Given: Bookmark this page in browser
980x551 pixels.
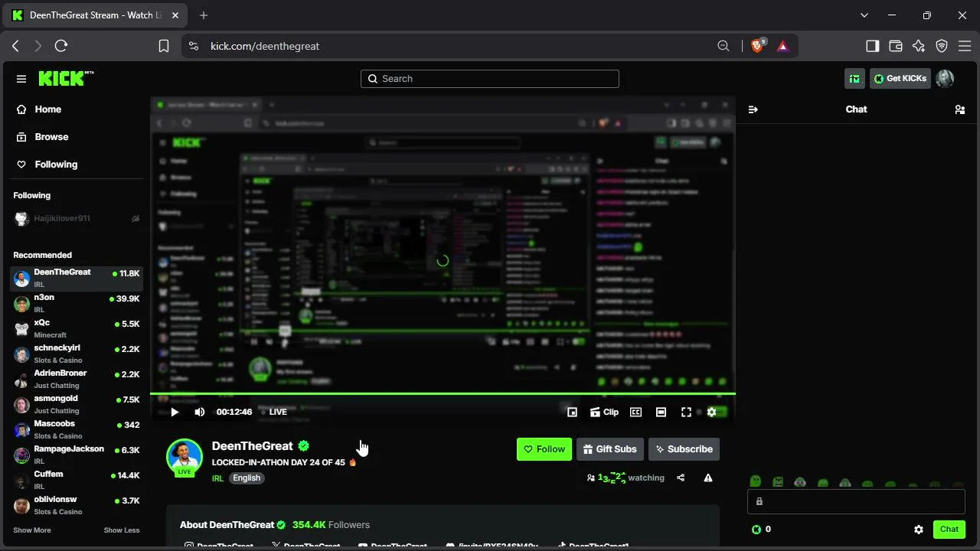Looking at the screenshot, I should (x=164, y=46).
